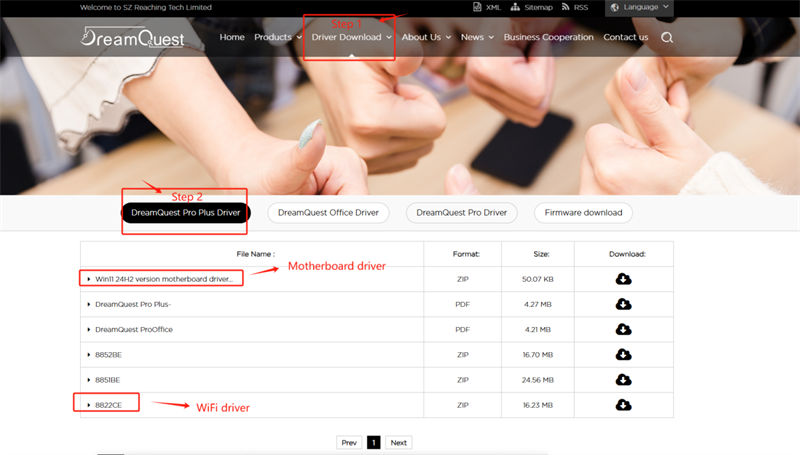Viewport: 800px width, 455px height.
Task: Download the 8851BE ZIP file
Action: point(623,380)
